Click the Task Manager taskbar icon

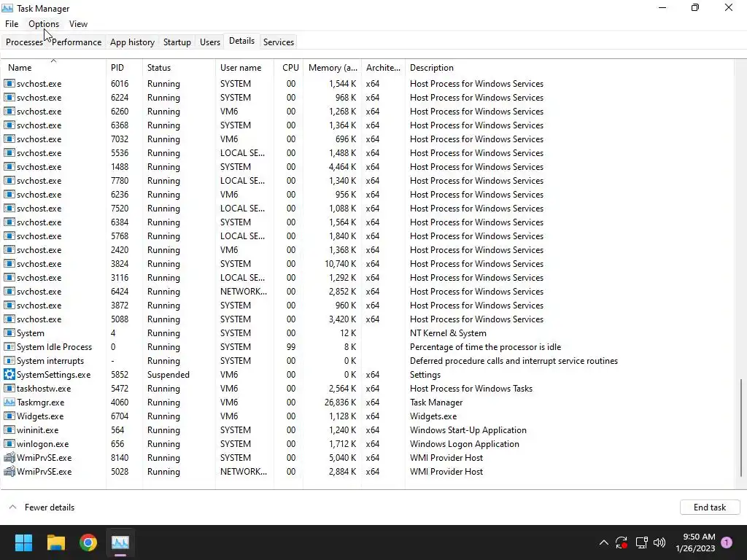pyautogui.click(x=120, y=542)
